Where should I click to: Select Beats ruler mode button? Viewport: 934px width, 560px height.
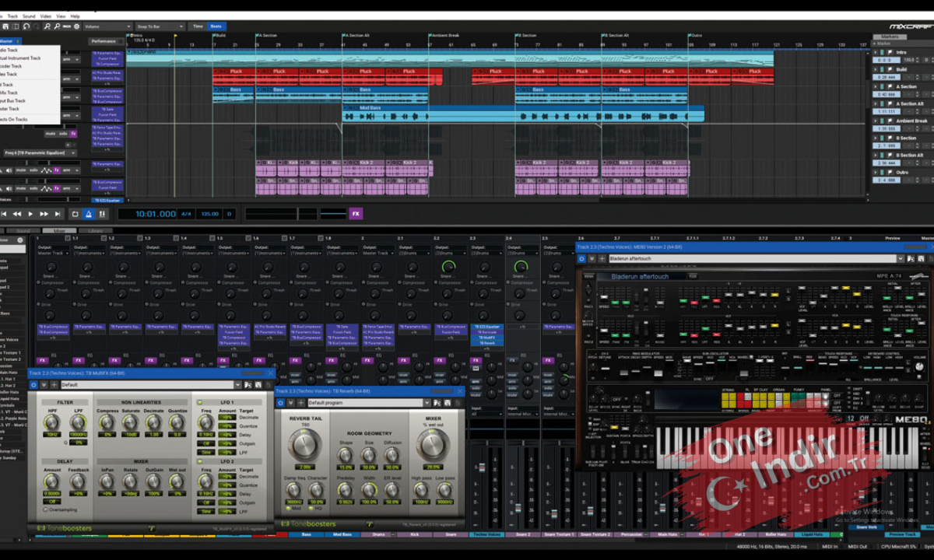[x=216, y=26]
